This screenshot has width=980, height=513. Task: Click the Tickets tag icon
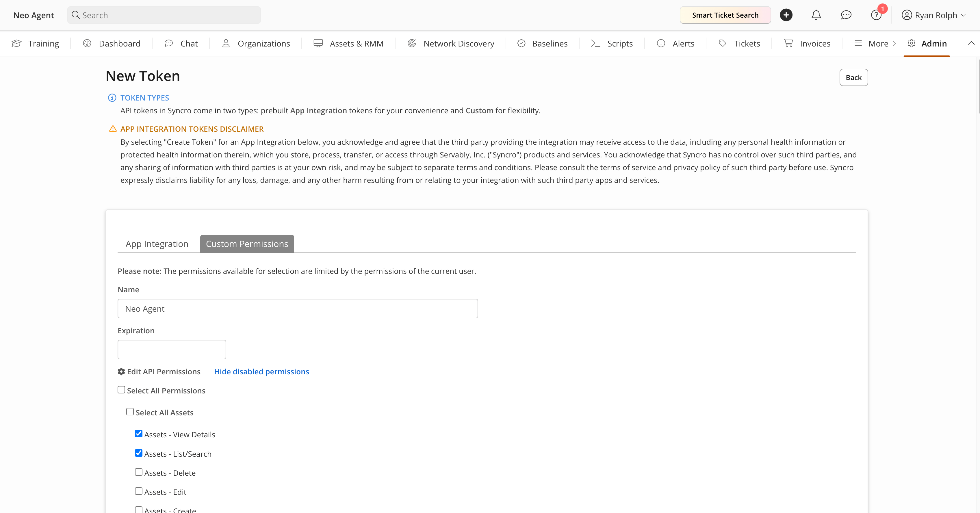(723, 43)
